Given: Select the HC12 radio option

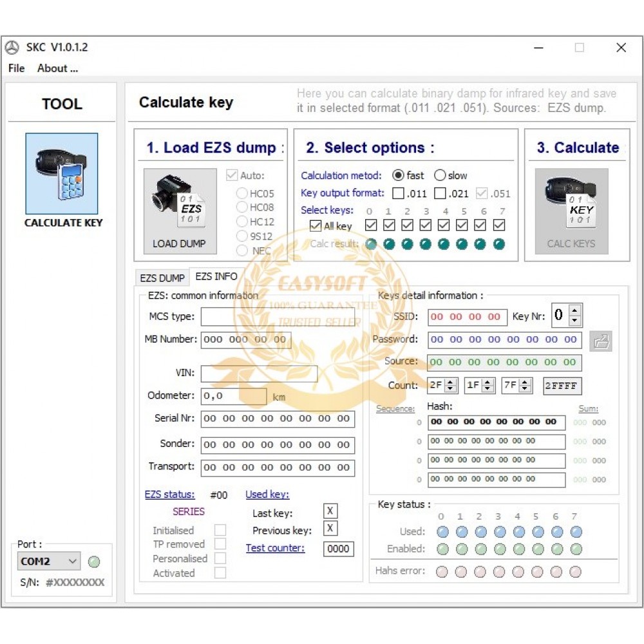Looking at the screenshot, I should 242,222.
